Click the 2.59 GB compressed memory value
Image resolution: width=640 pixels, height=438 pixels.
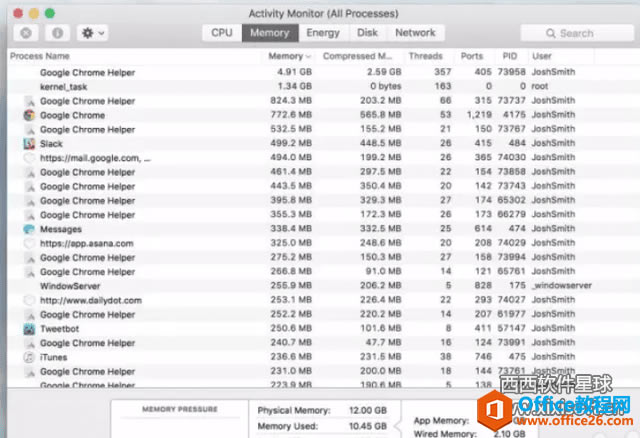click(x=384, y=72)
